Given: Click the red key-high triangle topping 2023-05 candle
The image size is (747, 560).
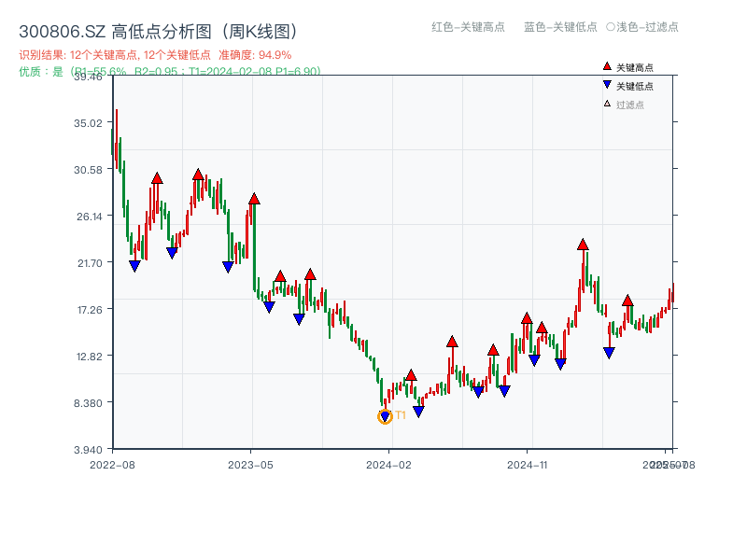Looking at the screenshot, I should pyautogui.click(x=254, y=199).
